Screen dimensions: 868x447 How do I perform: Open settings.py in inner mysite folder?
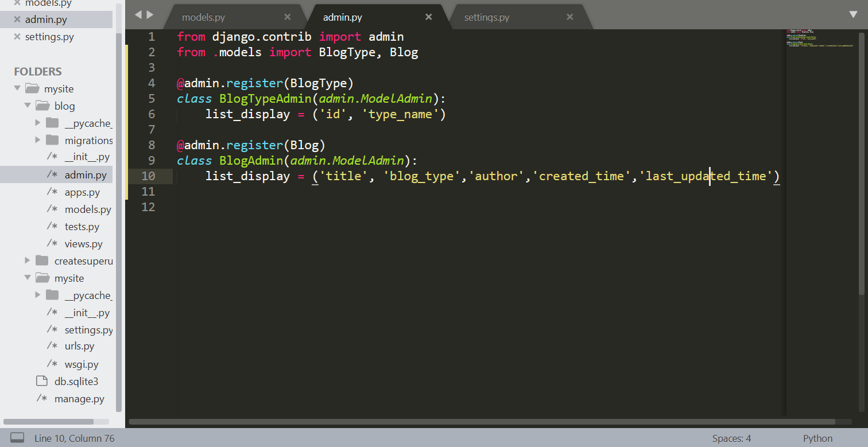click(89, 330)
